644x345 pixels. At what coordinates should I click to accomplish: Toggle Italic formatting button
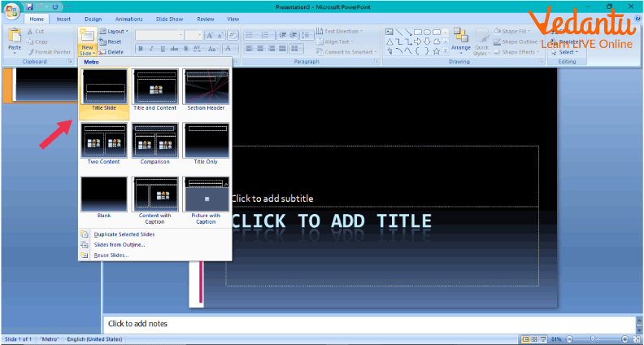click(151, 50)
